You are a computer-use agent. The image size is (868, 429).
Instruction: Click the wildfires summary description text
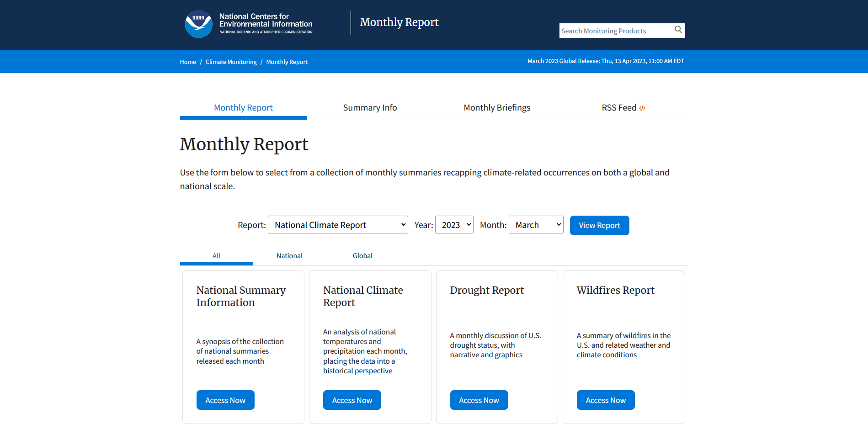pyautogui.click(x=623, y=345)
